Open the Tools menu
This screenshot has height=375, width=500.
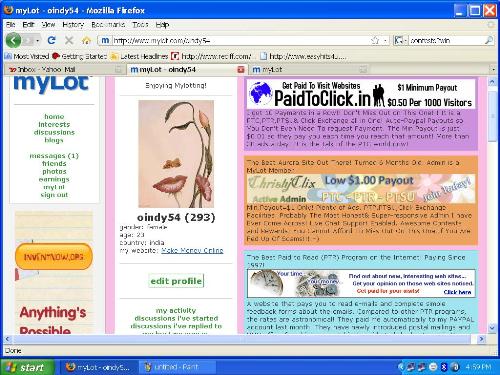click(x=140, y=24)
